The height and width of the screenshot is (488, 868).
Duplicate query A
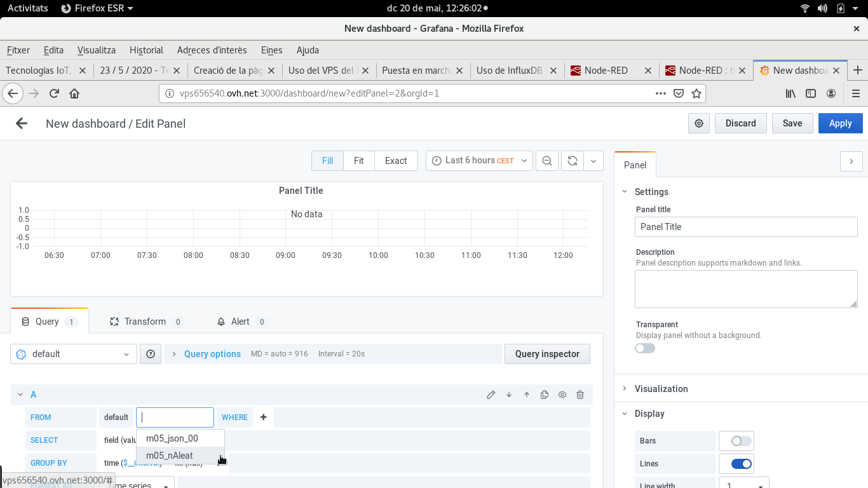[545, 395]
